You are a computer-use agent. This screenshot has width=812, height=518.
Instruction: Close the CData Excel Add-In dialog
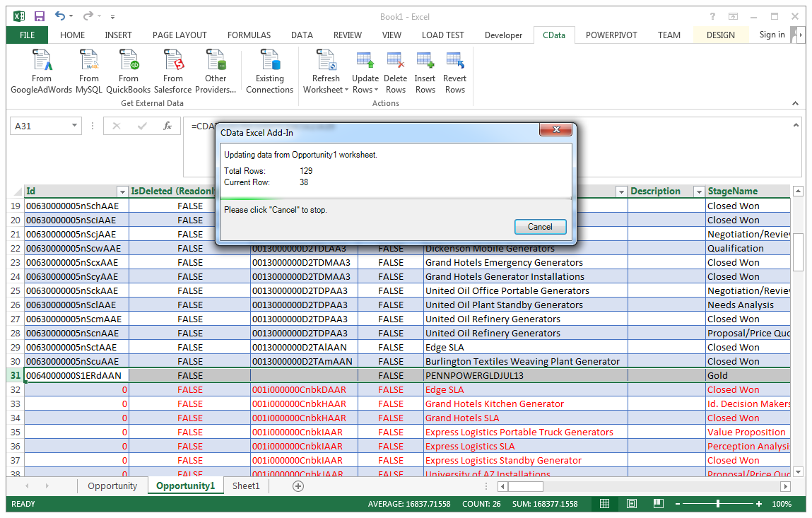point(555,129)
